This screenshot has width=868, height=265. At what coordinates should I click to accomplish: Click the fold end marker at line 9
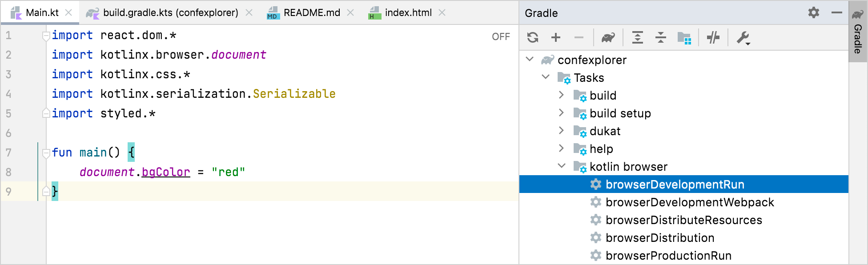tap(45, 192)
